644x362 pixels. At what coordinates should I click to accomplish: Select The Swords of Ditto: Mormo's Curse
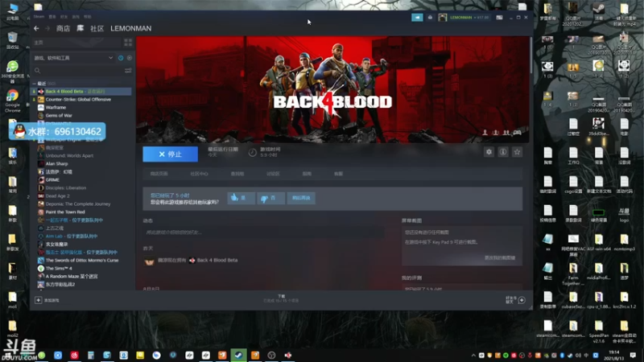click(x=82, y=260)
